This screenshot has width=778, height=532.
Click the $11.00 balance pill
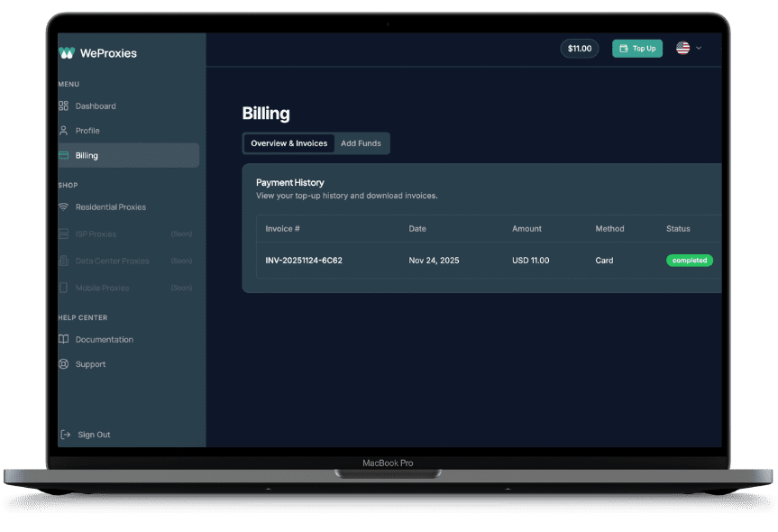tap(579, 48)
